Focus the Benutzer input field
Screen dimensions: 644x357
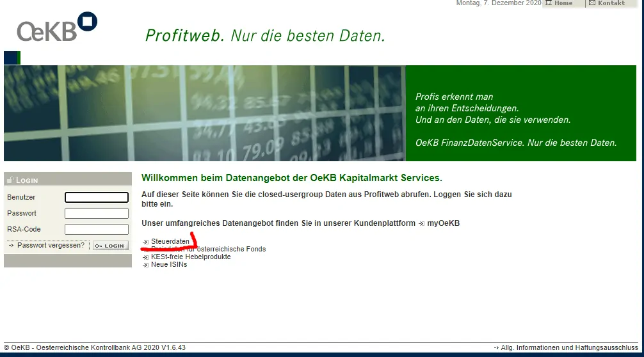tap(97, 198)
